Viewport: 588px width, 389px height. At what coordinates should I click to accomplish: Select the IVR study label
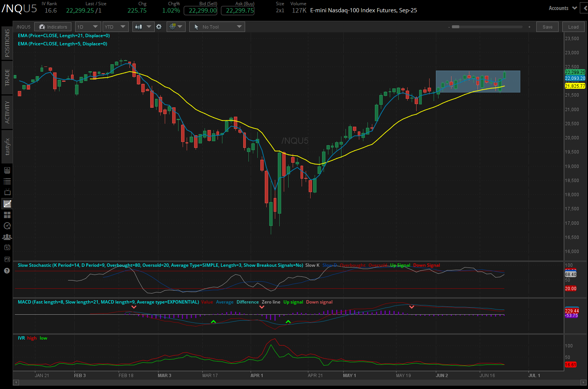click(x=21, y=338)
